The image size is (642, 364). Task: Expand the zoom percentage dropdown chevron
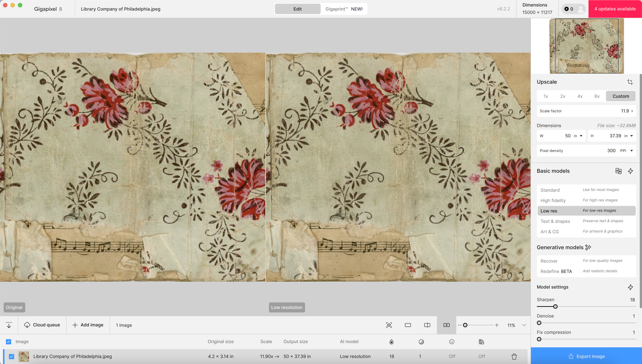tap(524, 325)
